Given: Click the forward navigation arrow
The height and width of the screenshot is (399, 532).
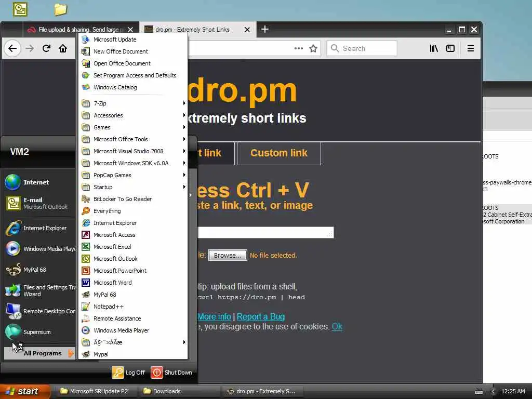Looking at the screenshot, I should click(30, 48).
